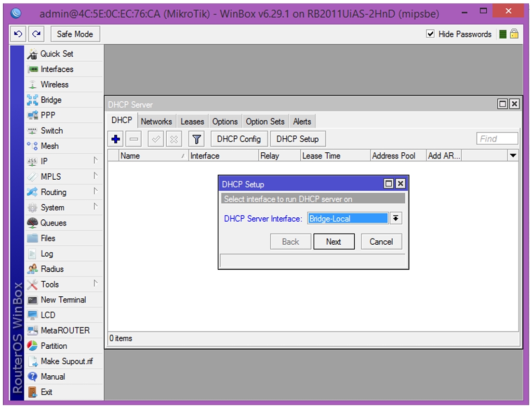Click the padlock icon at top right
Viewport: 532px width, 409px height.
point(514,34)
